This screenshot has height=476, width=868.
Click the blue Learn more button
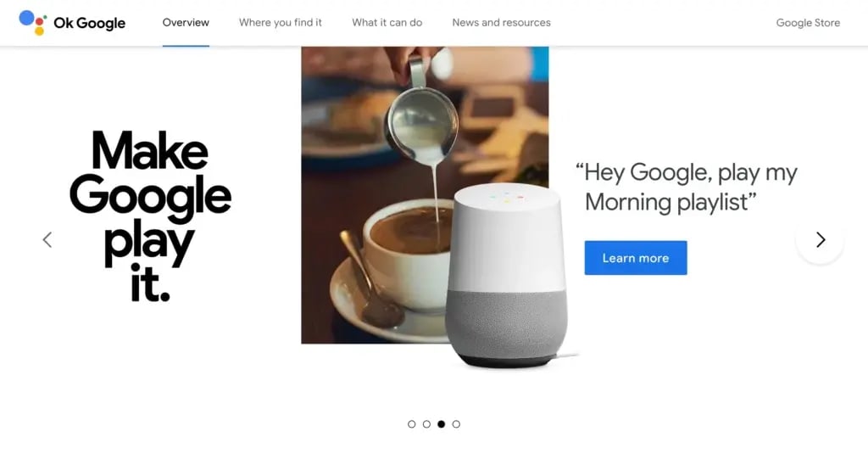(x=636, y=258)
